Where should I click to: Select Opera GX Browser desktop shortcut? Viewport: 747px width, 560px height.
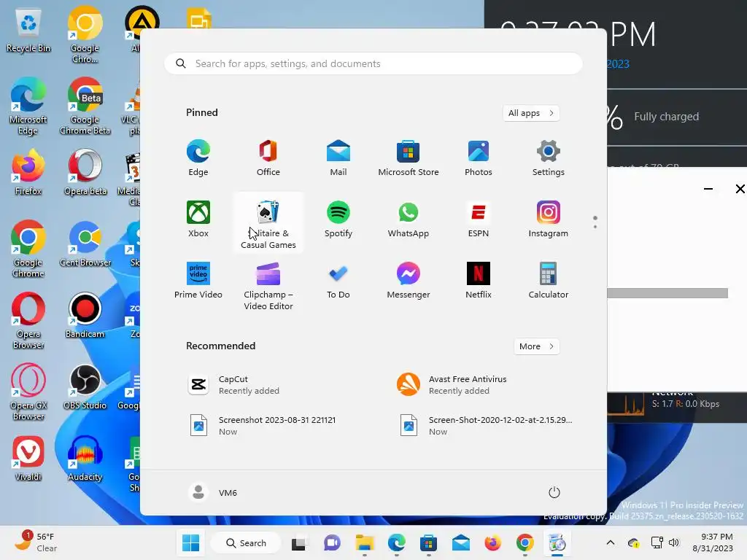(28, 392)
